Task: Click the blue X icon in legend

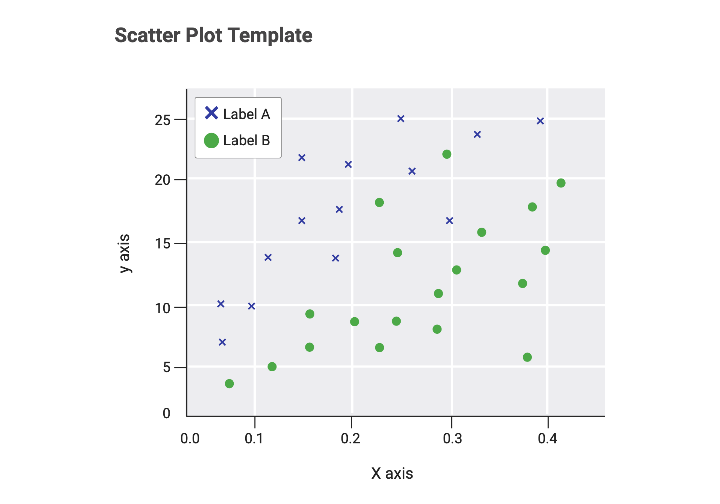Action: coord(211,113)
